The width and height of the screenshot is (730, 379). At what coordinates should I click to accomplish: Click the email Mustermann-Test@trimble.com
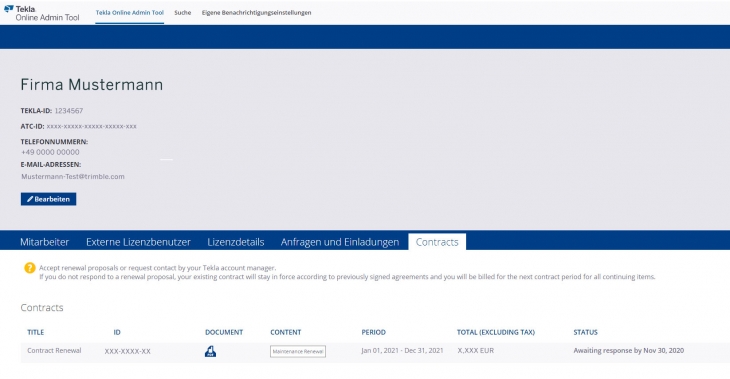click(73, 176)
